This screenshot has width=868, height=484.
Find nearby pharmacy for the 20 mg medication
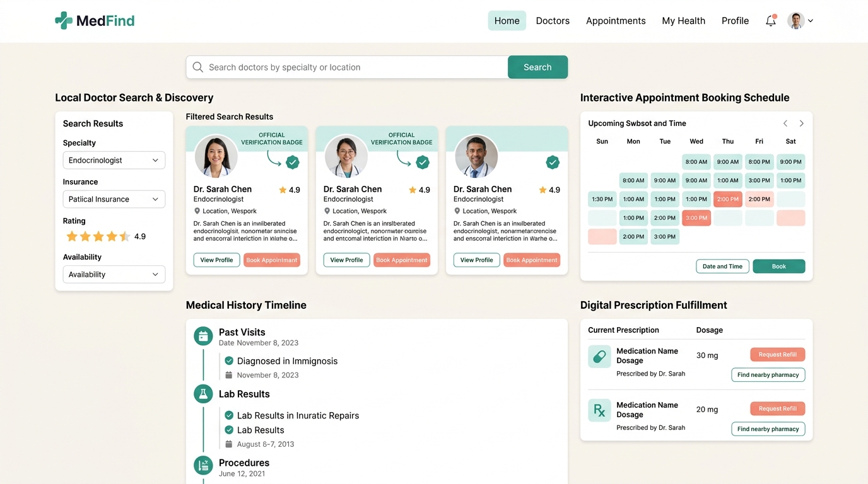click(768, 429)
